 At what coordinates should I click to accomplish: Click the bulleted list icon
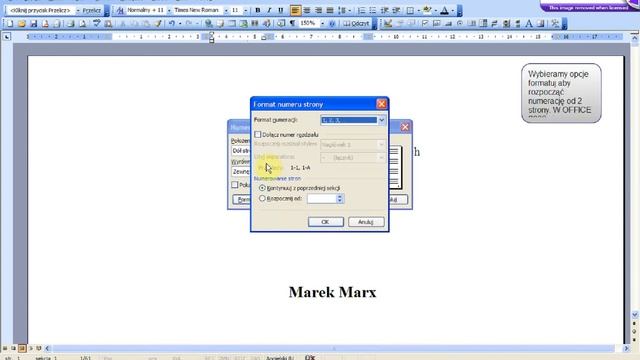373,10
